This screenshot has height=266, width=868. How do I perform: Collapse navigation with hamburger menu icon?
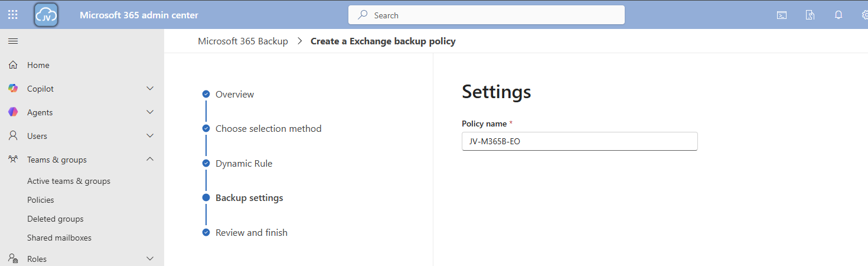13,41
